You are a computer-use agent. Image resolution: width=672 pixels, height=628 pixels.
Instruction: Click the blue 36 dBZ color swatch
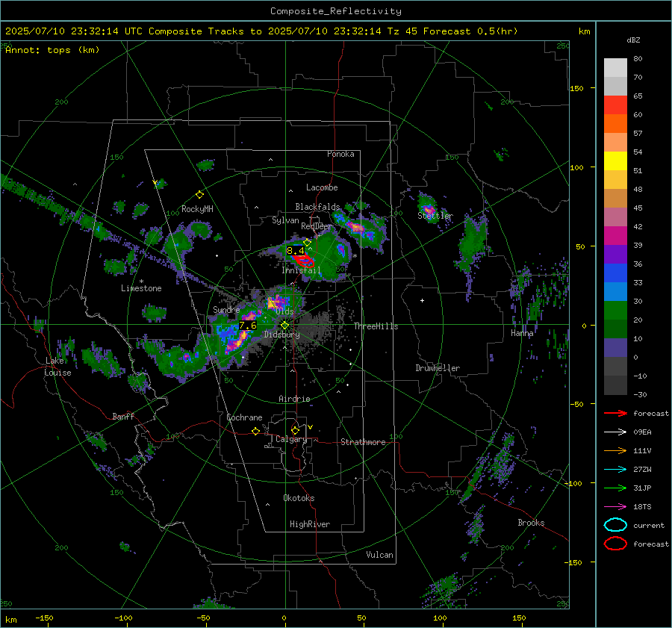(615, 273)
